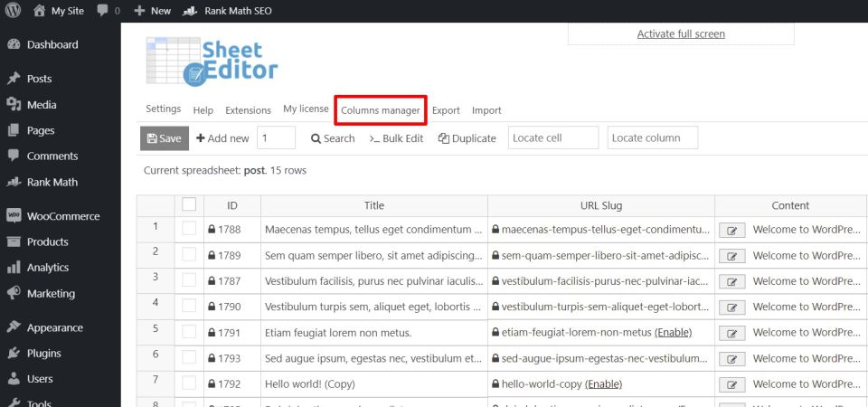Click the Locate cell input field

tap(553, 138)
